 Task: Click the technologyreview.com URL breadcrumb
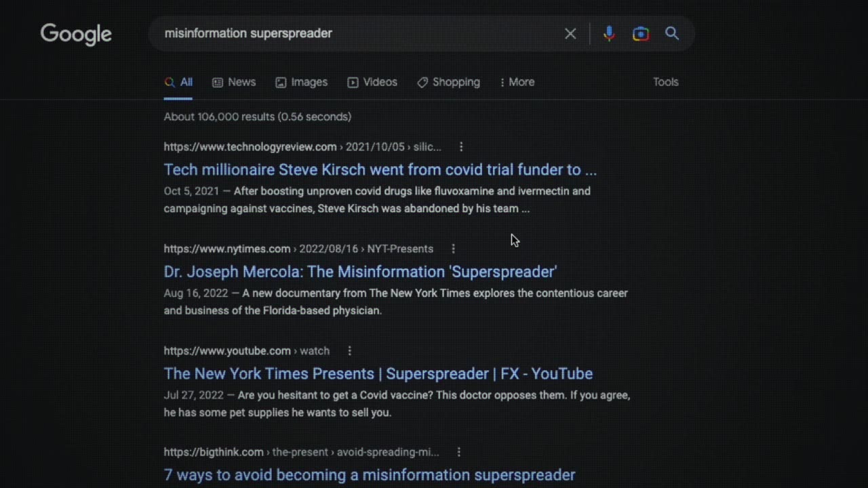(302, 147)
